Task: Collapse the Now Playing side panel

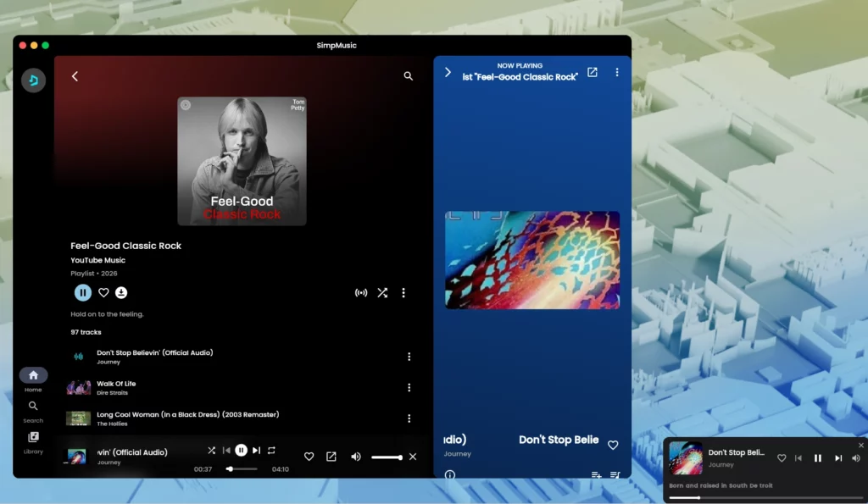Action: pos(448,72)
